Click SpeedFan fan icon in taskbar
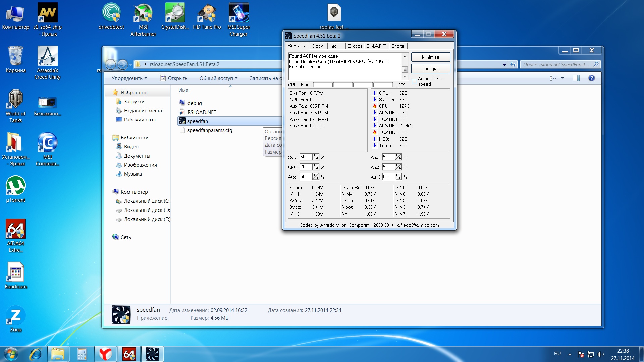The width and height of the screenshot is (644, 362). (x=152, y=354)
